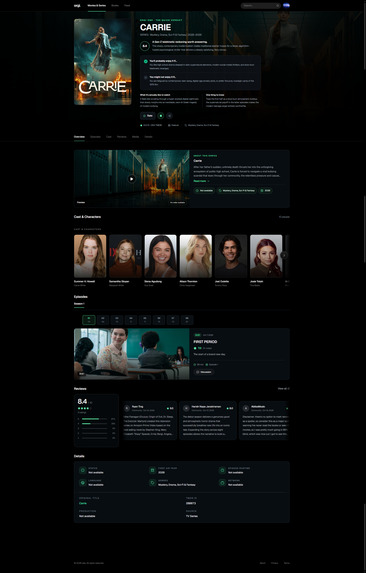
Task: Click the Episode Runtime clock icon
Action: tap(222, 470)
